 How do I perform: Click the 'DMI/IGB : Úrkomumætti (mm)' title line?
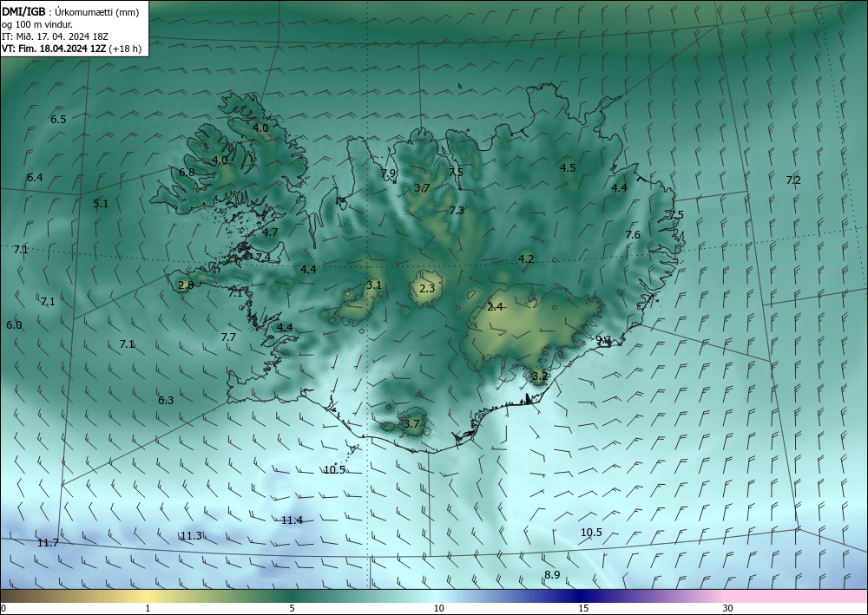coord(70,12)
